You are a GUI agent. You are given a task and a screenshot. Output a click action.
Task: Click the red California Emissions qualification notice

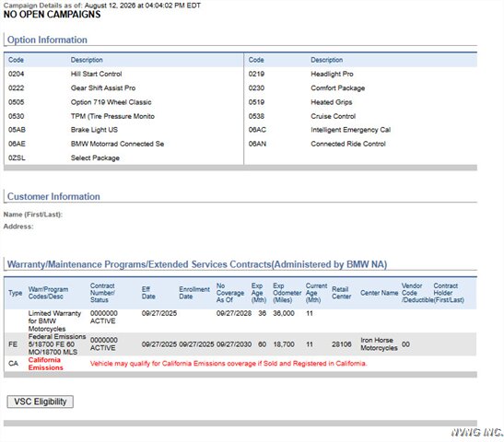[229, 364]
